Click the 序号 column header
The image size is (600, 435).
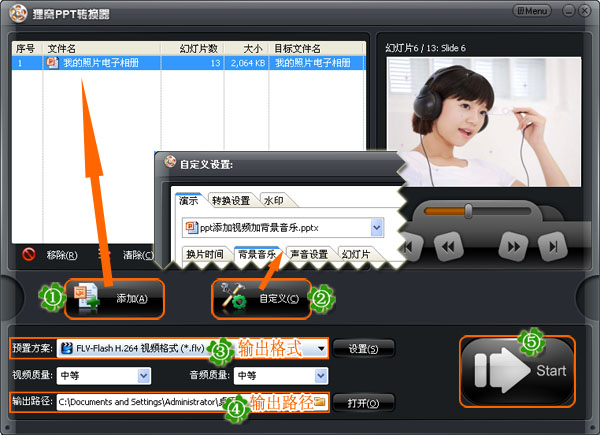(x=25, y=49)
